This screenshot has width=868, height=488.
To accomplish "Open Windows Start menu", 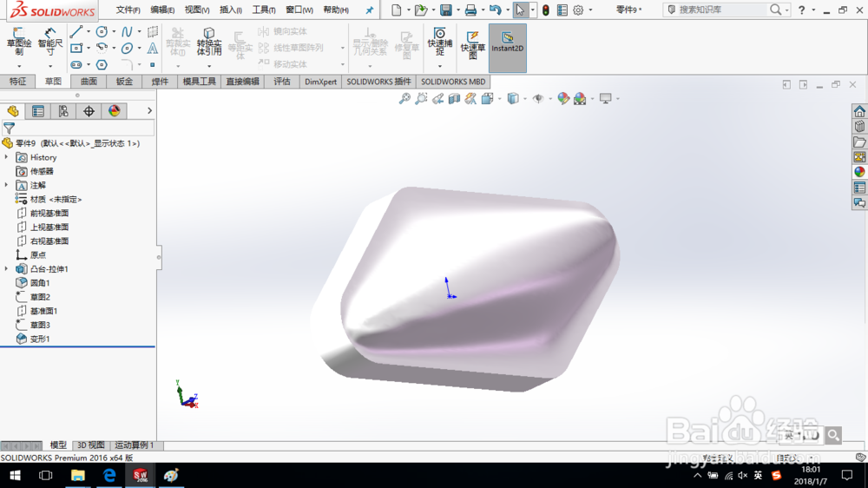I will point(15,475).
